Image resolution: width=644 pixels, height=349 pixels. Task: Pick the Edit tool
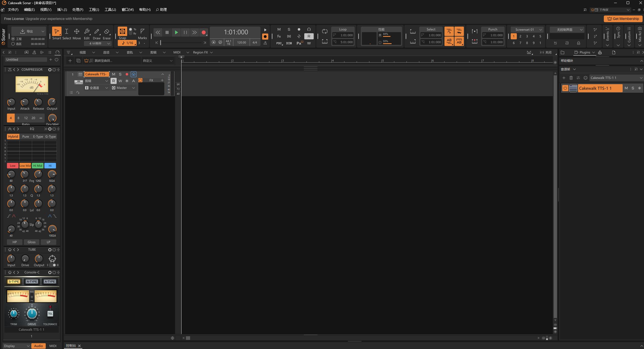(x=87, y=31)
